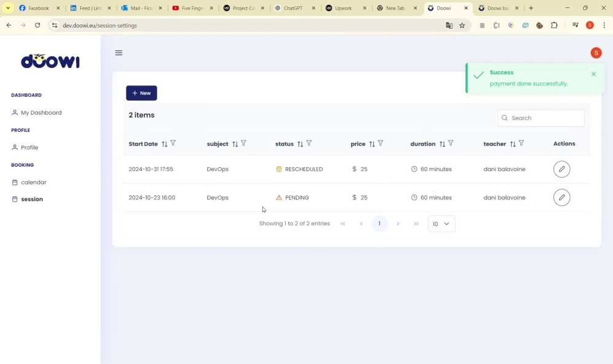
Task: Filter the price column
Action: [x=381, y=143]
